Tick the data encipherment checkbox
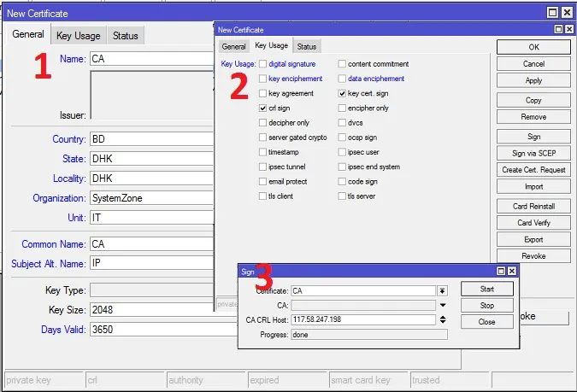 point(342,79)
